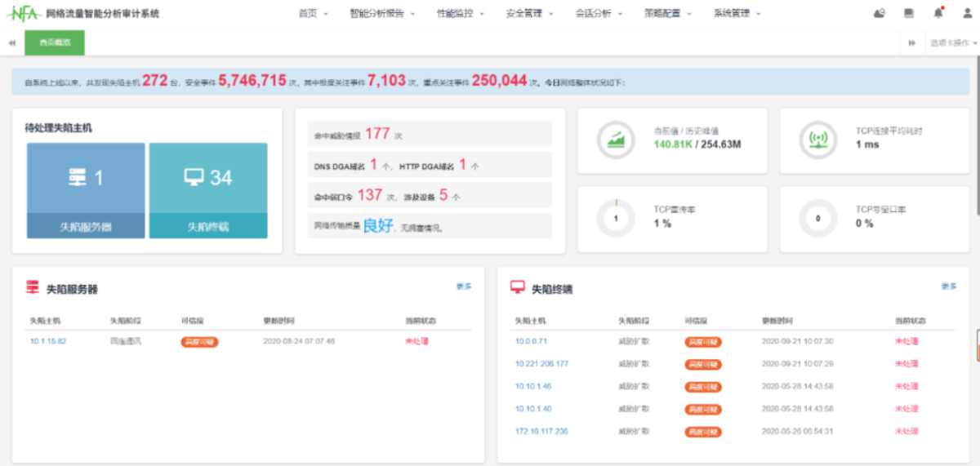Click the red server icon beside 失陷服务器 heading

tap(33, 287)
